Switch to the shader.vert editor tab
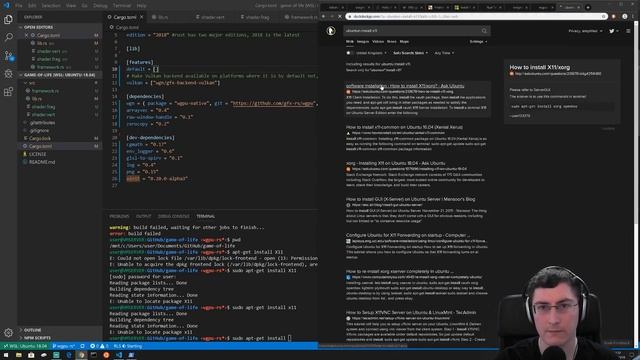 point(213,17)
